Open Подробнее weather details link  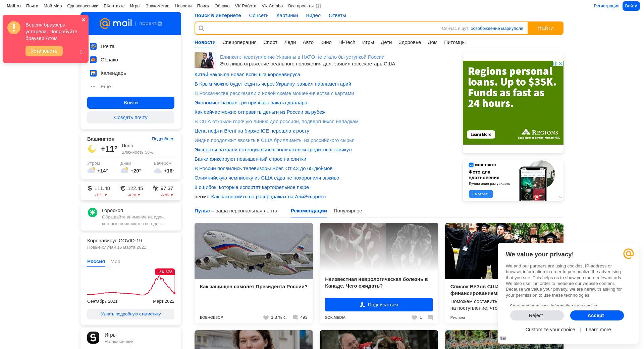163,139
